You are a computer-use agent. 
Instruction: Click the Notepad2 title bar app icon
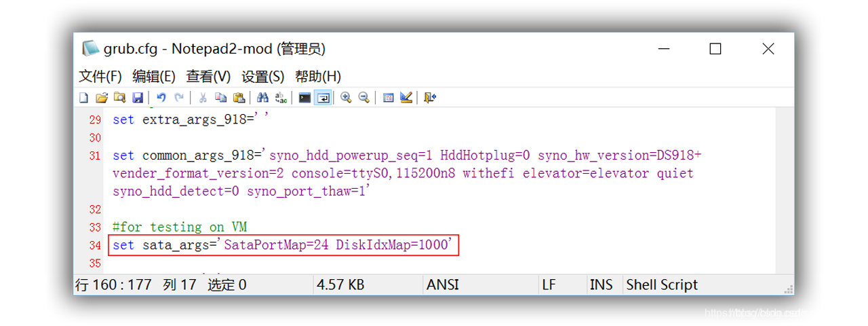(x=90, y=49)
